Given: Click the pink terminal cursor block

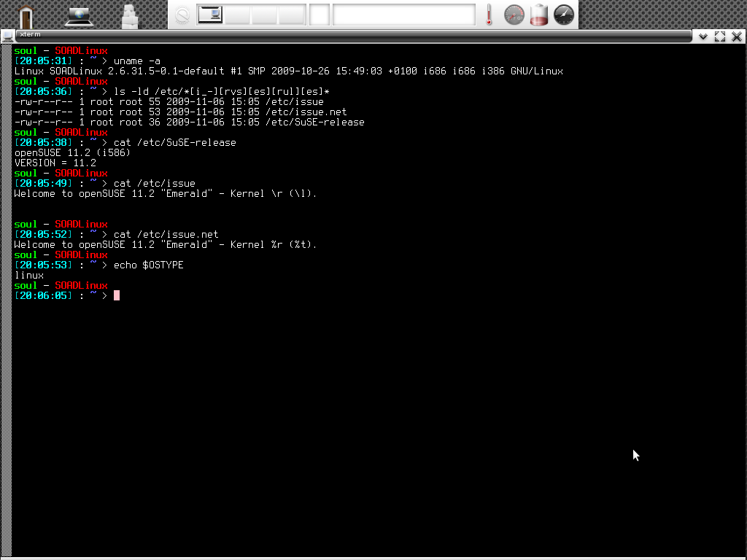Looking at the screenshot, I should pyautogui.click(x=117, y=296).
